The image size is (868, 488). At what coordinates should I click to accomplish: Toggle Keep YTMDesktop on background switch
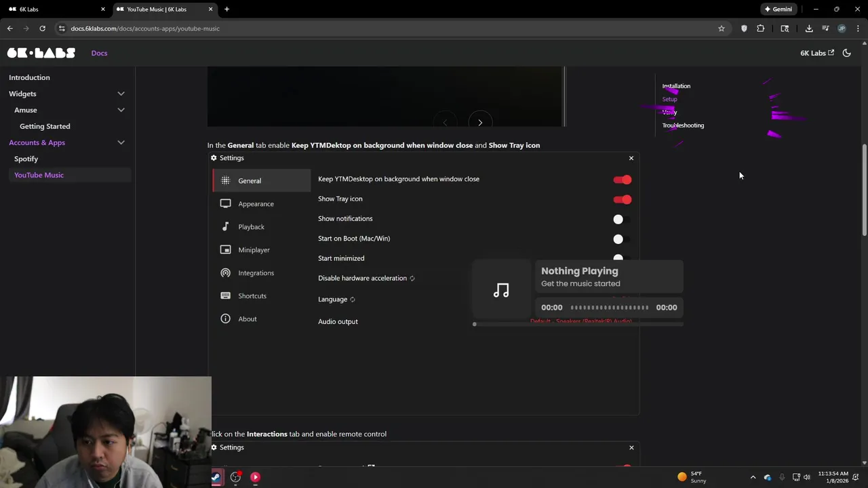pyautogui.click(x=622, y=180)
